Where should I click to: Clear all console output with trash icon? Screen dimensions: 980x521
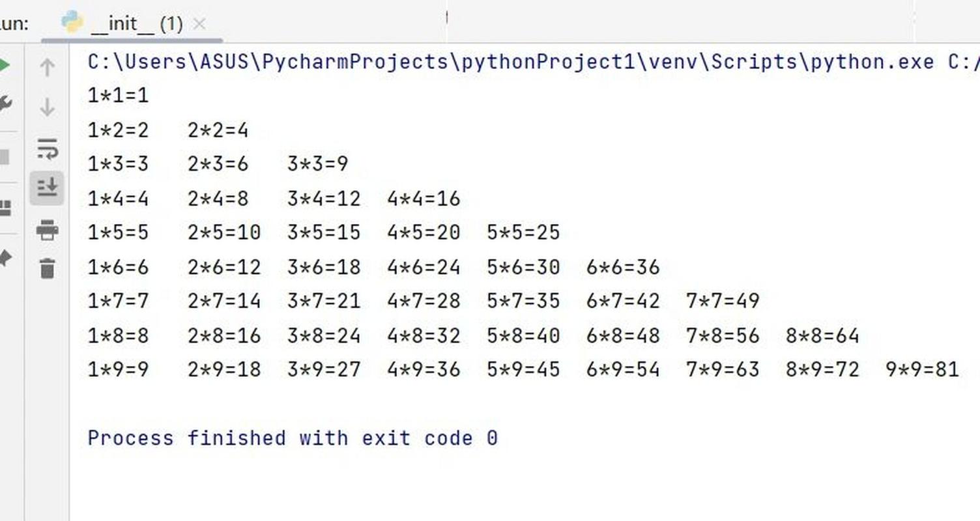(47, 268)
